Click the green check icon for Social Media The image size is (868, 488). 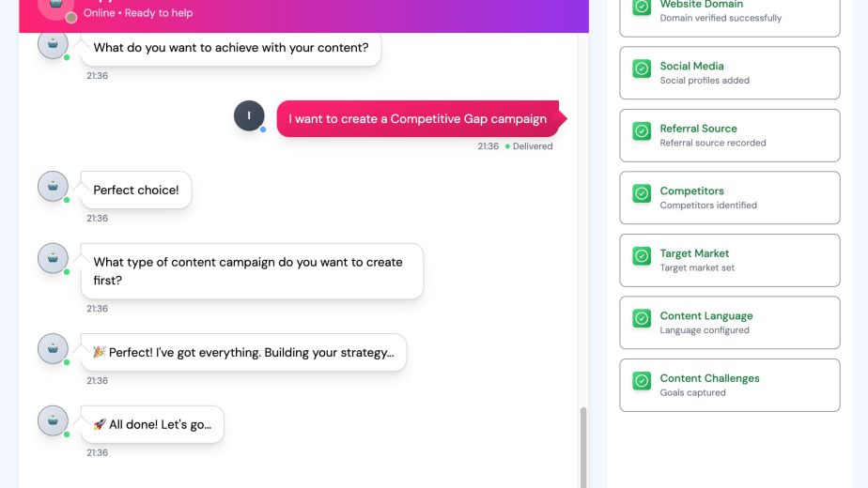click(x=642, y=69)
